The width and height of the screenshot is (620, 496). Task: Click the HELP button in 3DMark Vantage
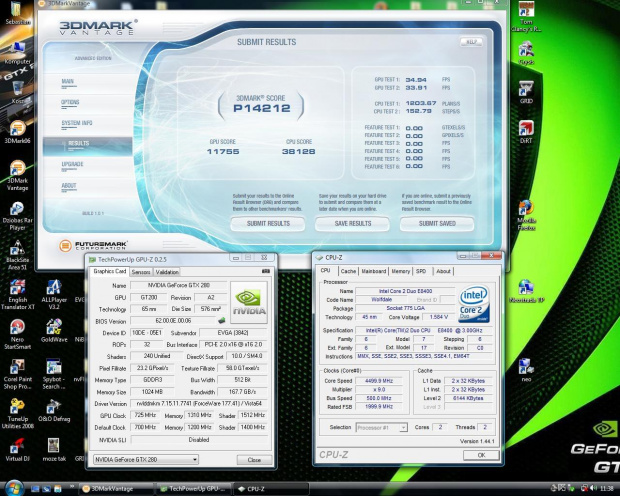471,42
